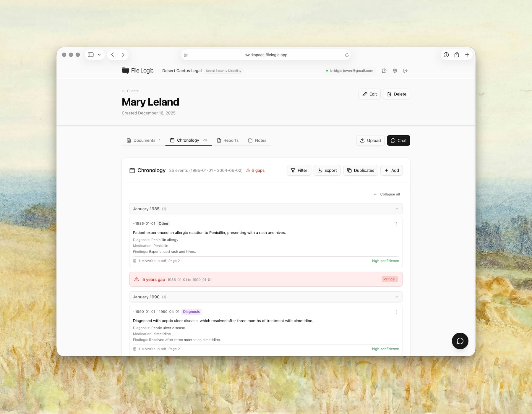This screenshot has height=414, width=532.
Task: Switch to the Documents tab
Action: click(x=144, y=140)
